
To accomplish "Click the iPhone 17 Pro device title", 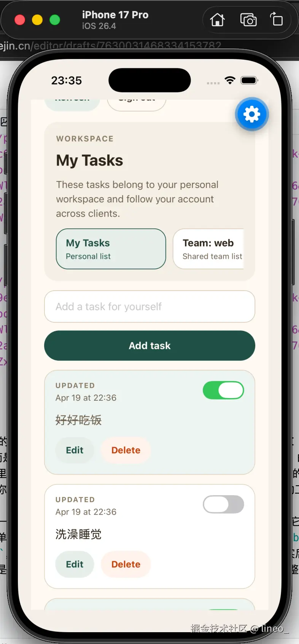I will (115, 15).
